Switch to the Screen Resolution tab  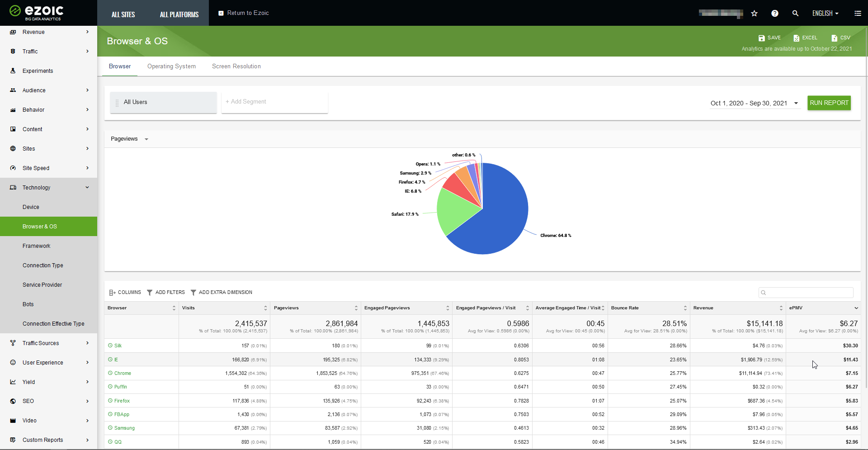coord(236,66)
